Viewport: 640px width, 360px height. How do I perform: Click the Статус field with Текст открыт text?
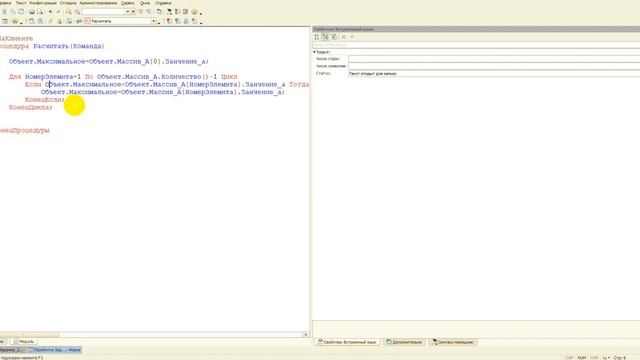(x=494, y=73)
